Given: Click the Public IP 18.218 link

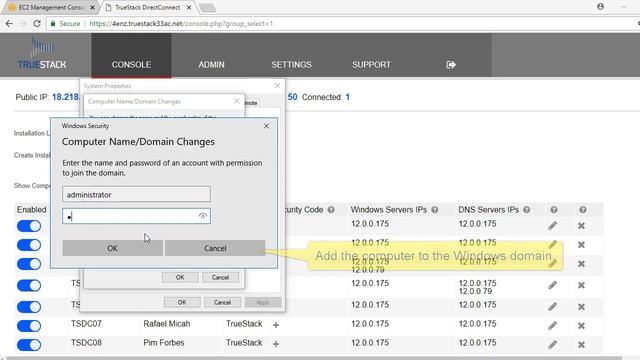Looking at the screenshot, I should pyautogui.click(x=65, y=97).
